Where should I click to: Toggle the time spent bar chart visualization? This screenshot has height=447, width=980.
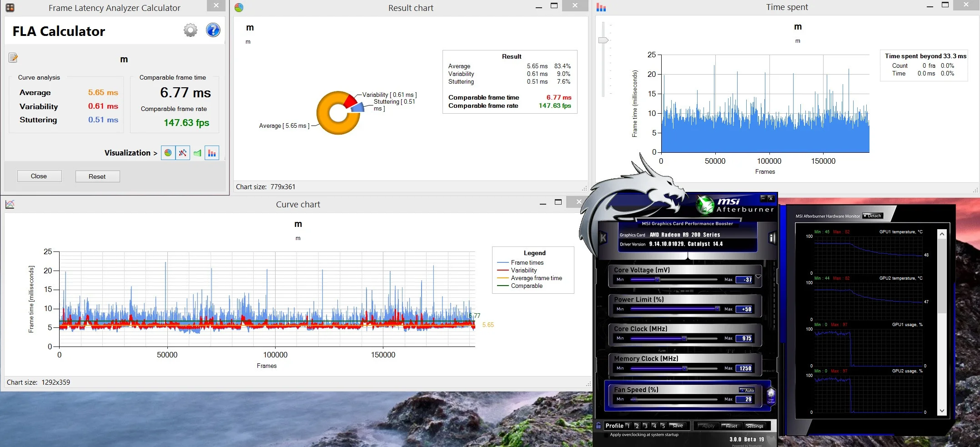click(x=212, y=153)
